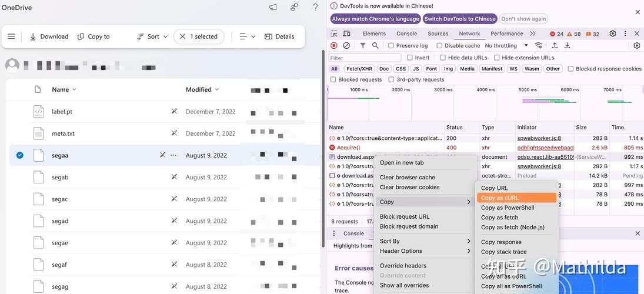Activate the inspect element picker icon

[334, 34]
